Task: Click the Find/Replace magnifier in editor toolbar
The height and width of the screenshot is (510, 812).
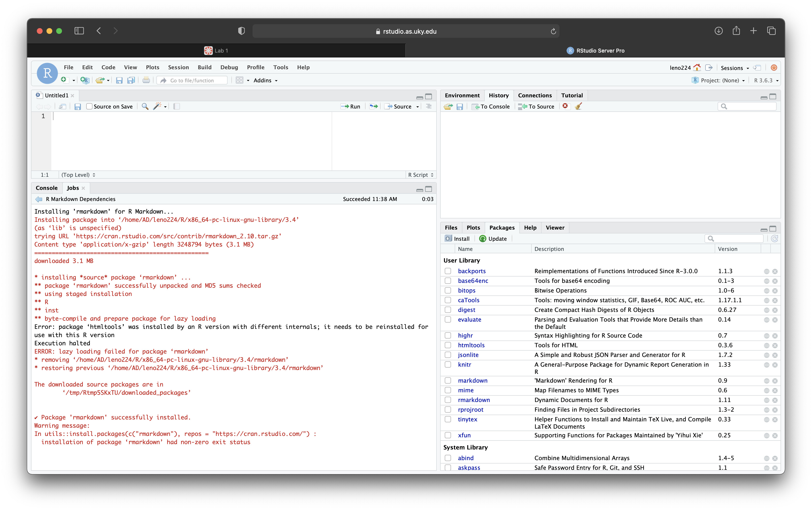Action: coord(145,106)
